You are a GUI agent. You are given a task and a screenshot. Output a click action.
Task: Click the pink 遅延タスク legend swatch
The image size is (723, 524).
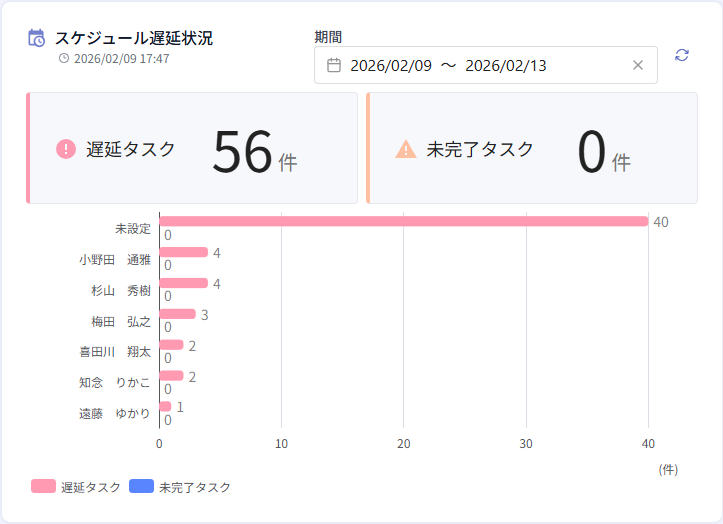point(43,487)
